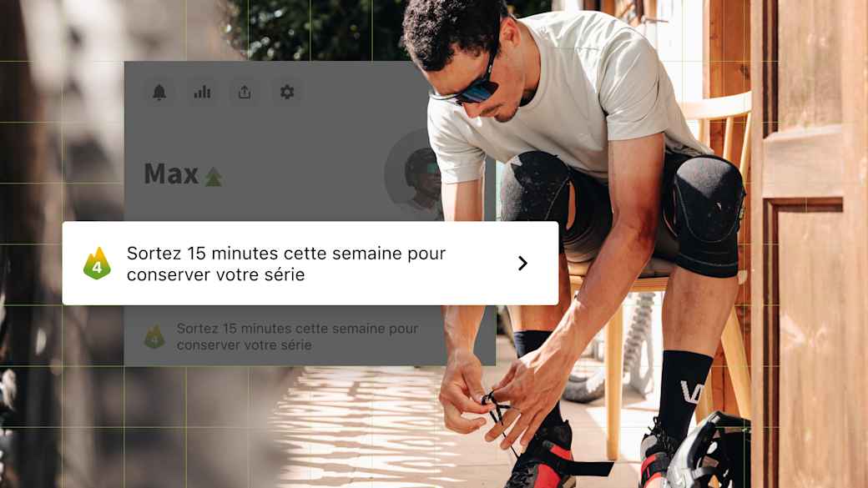Open the white 'Sortez 15 minutes' reminder text

pyautogui.click(x=285, y=264)
